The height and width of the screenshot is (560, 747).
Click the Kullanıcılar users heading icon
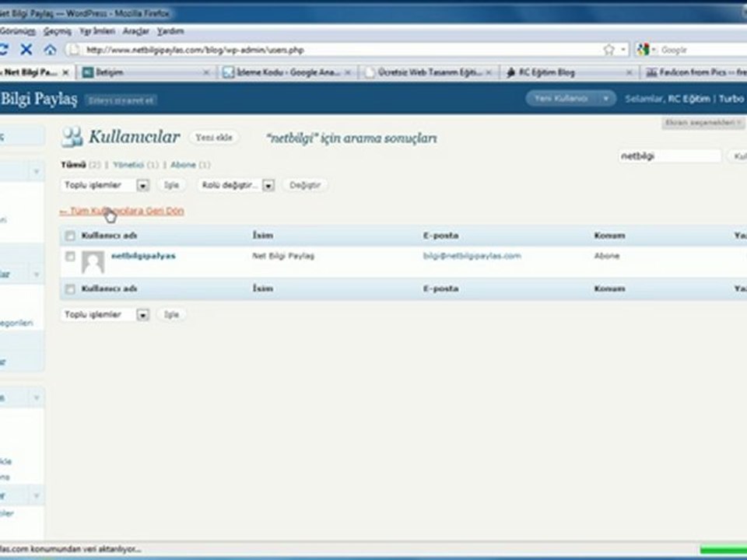(72, 137)
